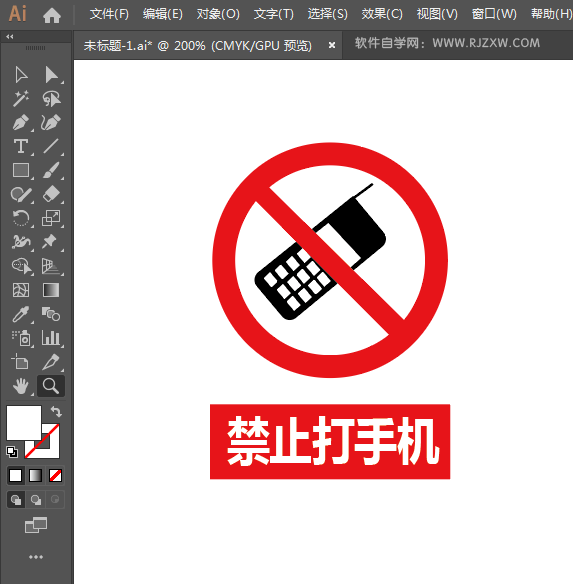This screenshot has width=573, height=584.
Task: Select the Rotate tool
Action: (21, 218)
